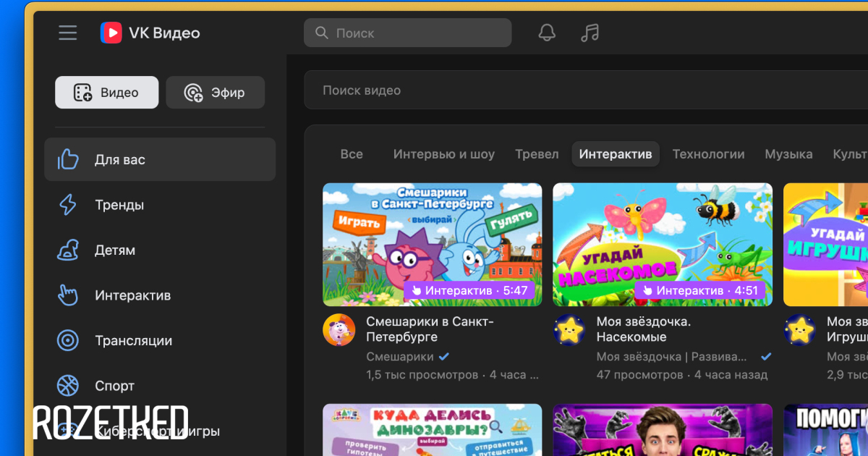Open Интерактив in left sidebar

pos(132,295)
